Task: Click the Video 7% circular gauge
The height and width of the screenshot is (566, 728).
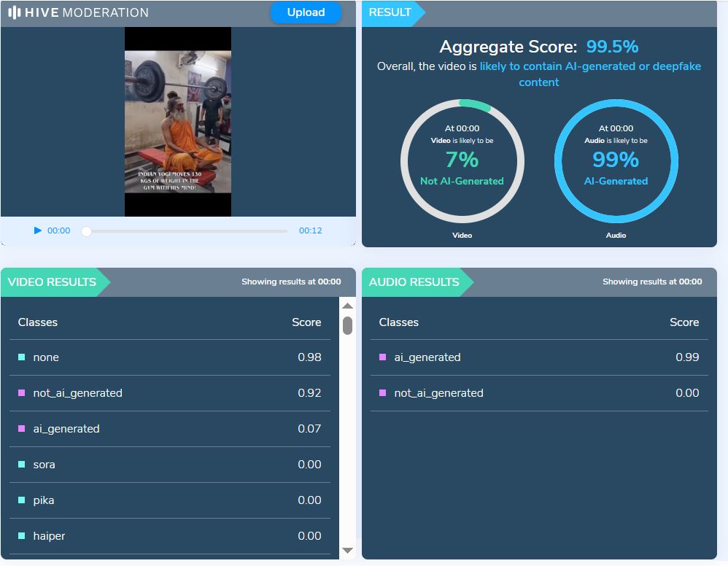Action: tap(462, 160)
